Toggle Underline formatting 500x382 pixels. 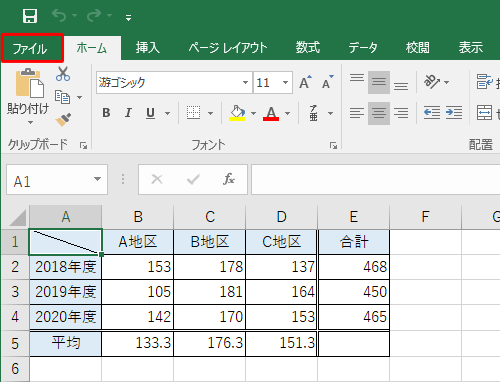click(x=151, y=113)
